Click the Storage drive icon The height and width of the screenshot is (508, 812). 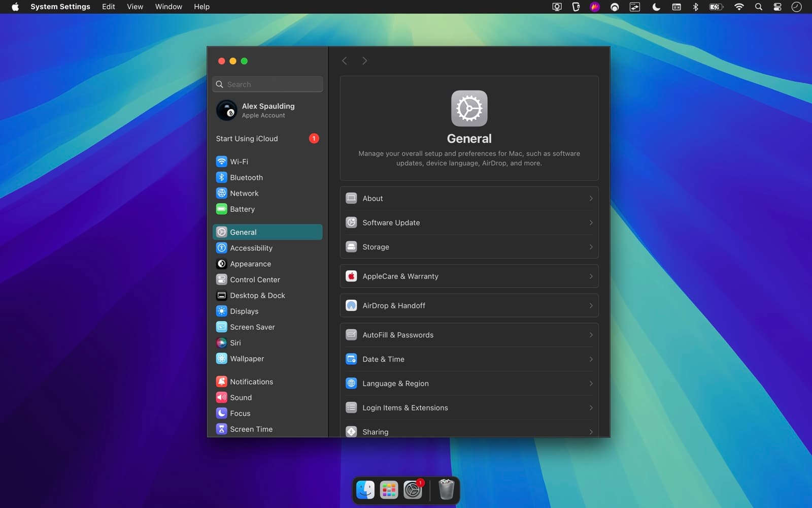coord(351,247)
